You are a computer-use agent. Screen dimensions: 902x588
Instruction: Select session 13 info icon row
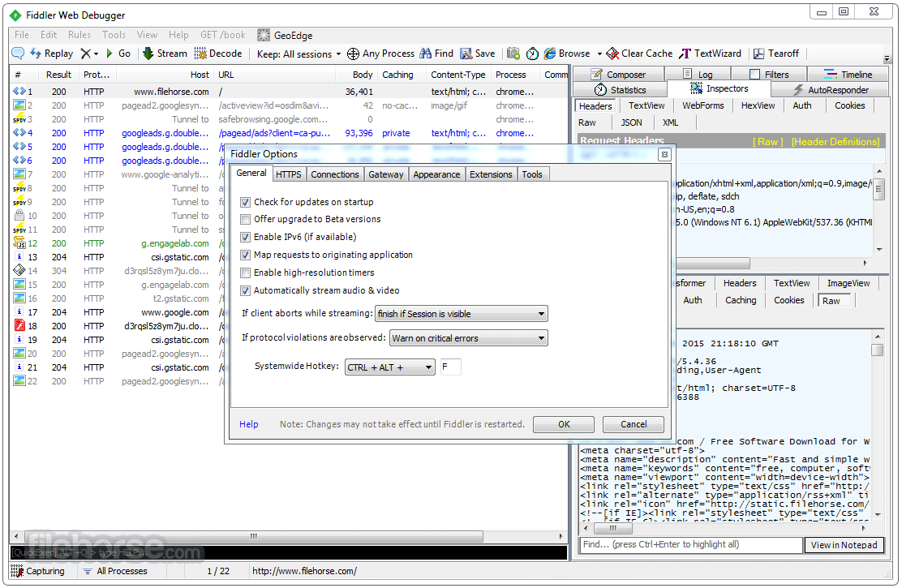[19, 257]
